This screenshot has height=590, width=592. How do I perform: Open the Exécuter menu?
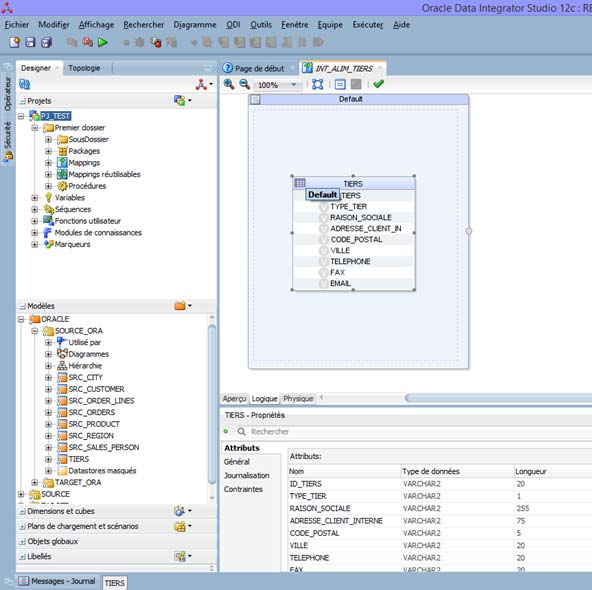(367, 25)
